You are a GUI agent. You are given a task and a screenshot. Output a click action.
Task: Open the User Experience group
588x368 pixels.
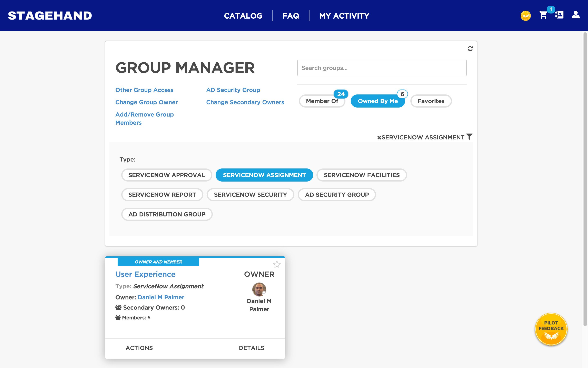pos(145,274)
